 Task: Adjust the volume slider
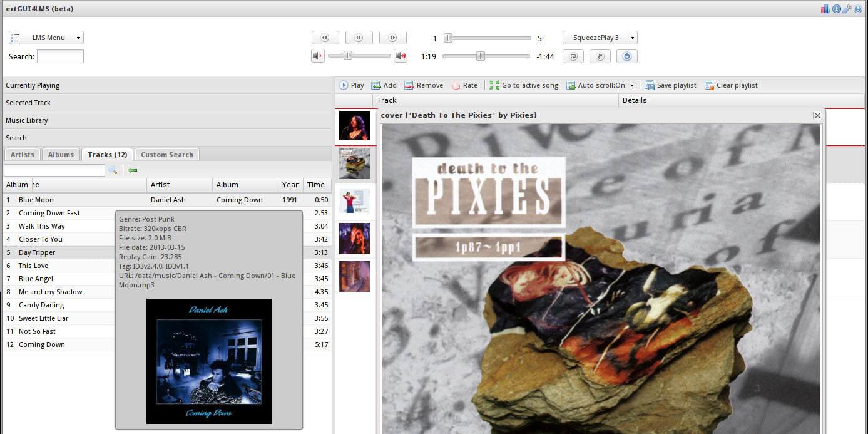point(359,56)
